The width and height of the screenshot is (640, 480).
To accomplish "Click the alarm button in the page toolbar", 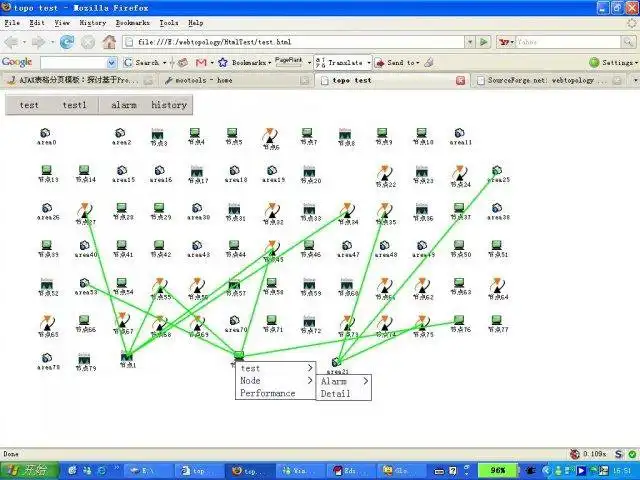I will (x=124, y=105).
